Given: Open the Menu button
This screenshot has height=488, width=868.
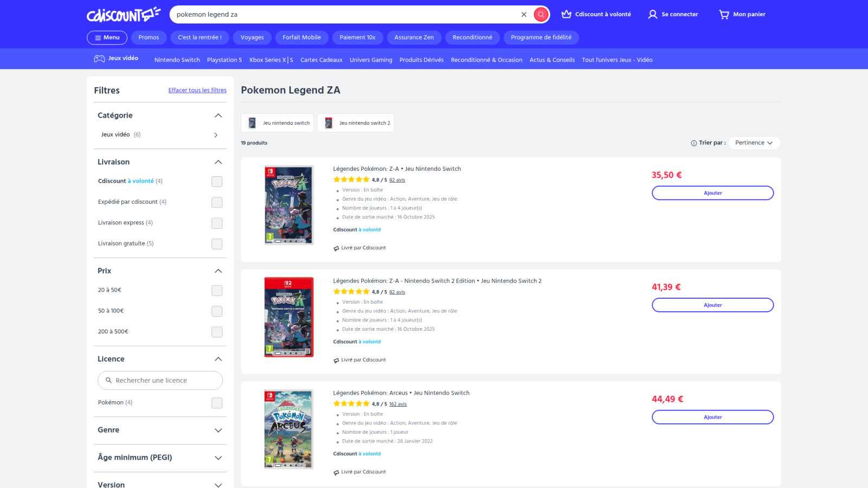Looking at the screenshot, I should 107,37.
